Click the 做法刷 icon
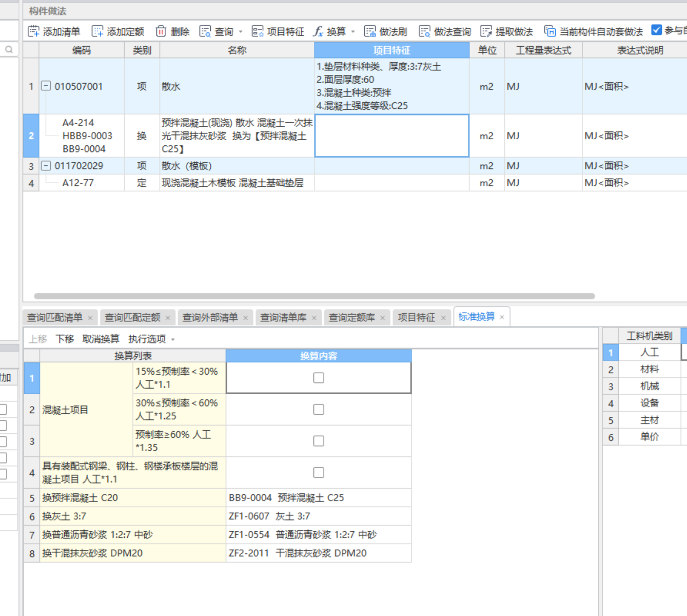 point(370,31)
